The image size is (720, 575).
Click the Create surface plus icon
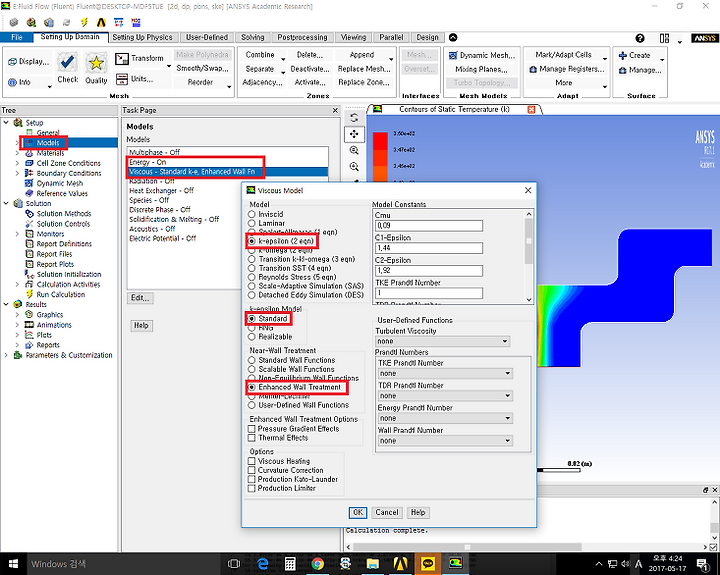pos(623,55)
